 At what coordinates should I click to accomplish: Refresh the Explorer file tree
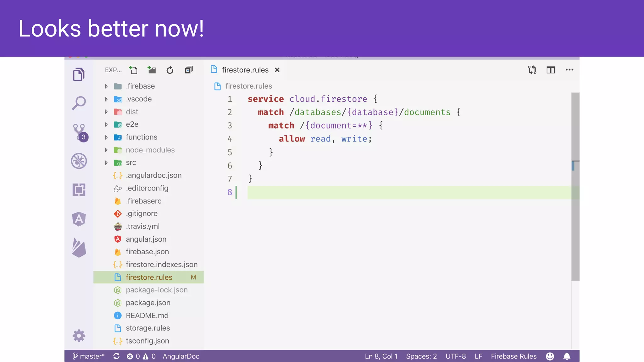click(x=170, y=70)
